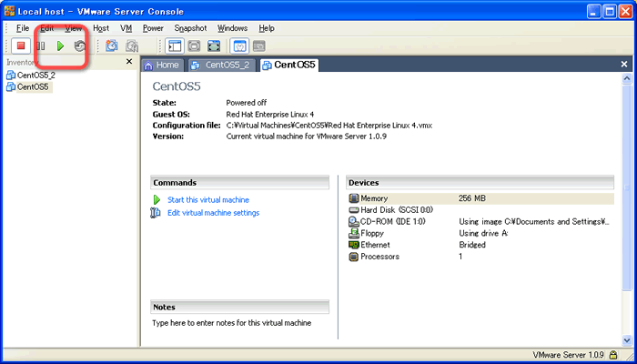This screenshot has height=364, width=637.
Task: Click the Memory device icon
Action: coord(354,198)
